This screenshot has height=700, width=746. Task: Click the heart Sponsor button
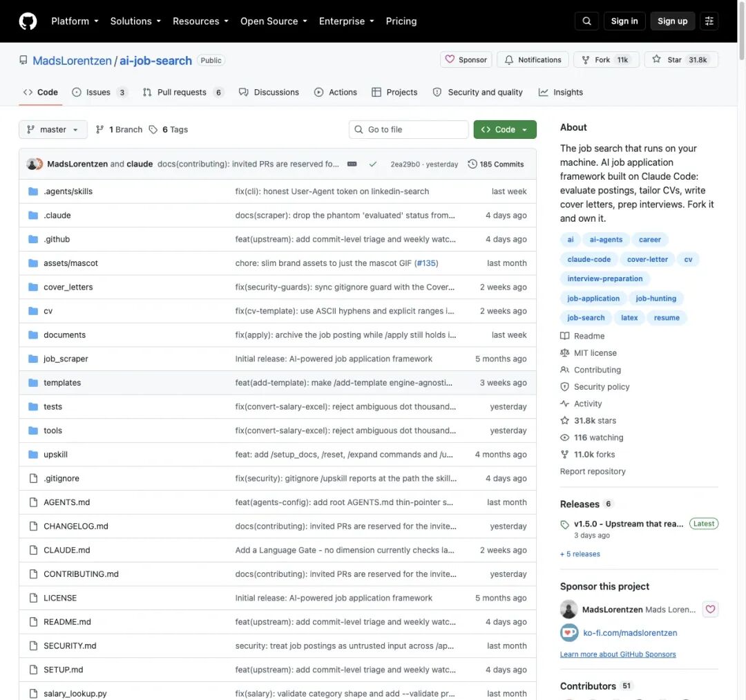(x=466, y=60)
